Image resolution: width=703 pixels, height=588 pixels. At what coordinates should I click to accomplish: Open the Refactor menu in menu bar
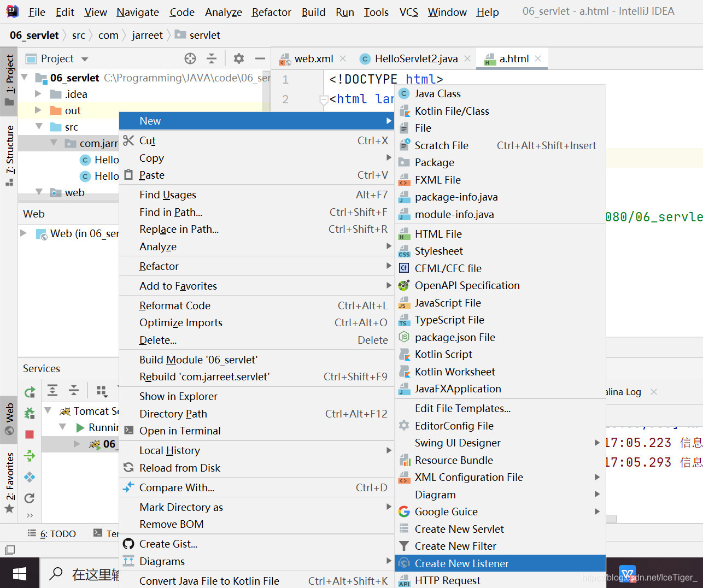(271, 12)
